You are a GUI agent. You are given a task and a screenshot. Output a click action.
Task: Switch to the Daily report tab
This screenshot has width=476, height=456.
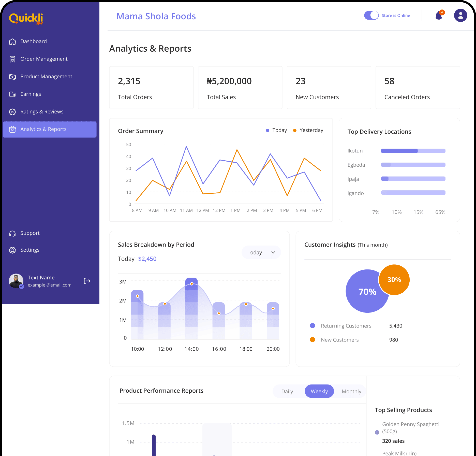[x=287, y=391]
